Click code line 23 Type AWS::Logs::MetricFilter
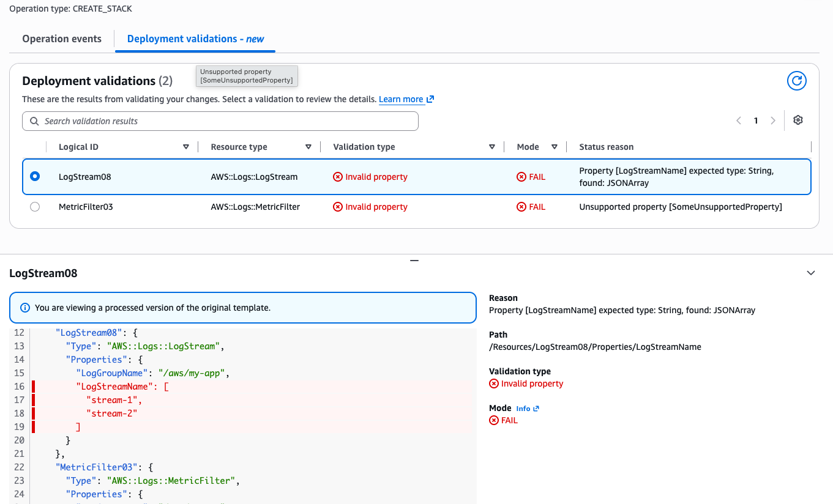The width and height of the screenshot is (833, 504). (x=153, y=481)
